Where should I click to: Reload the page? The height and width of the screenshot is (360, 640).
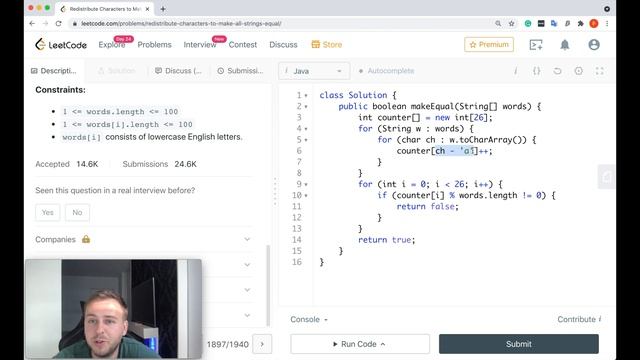[x=58, y=24]
